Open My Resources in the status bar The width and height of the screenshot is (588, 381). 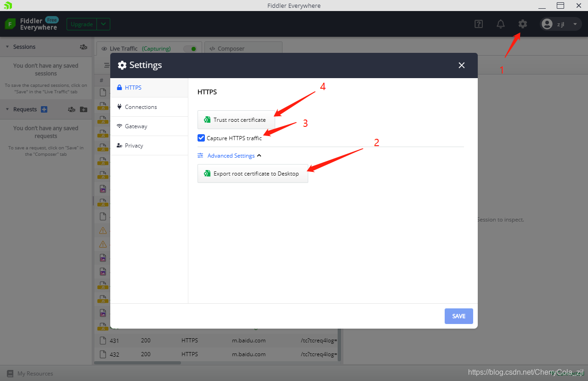(30, 374)
